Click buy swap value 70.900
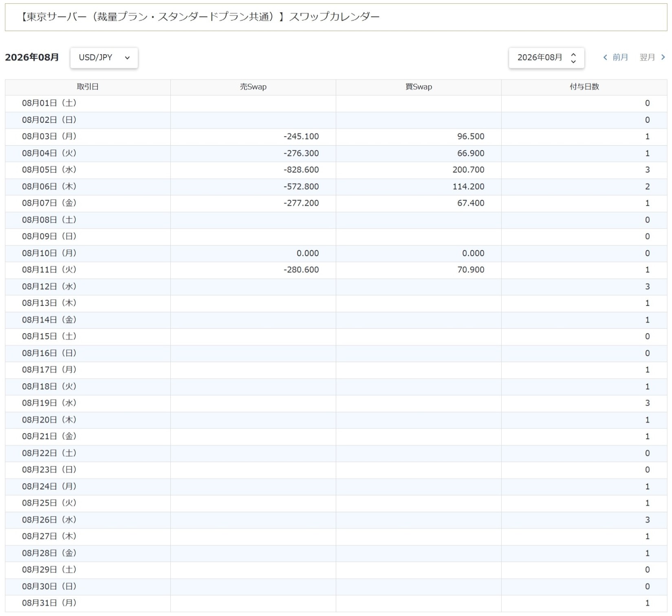672x616 pixels. [x=471, y=269]
